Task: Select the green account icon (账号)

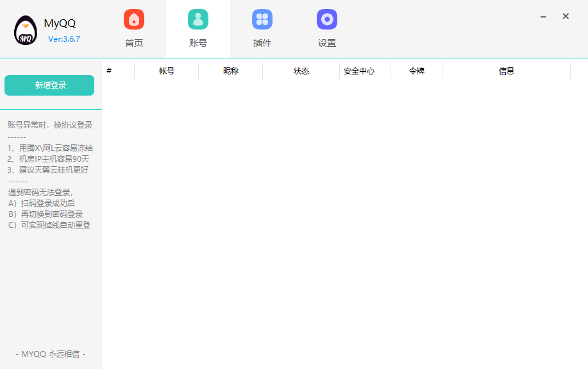Action: point(198,20)
